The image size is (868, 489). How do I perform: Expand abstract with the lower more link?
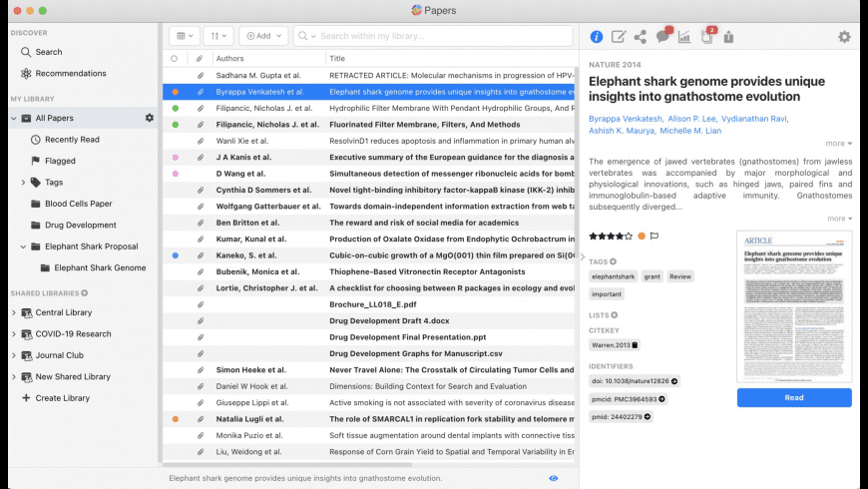point(839,219)
